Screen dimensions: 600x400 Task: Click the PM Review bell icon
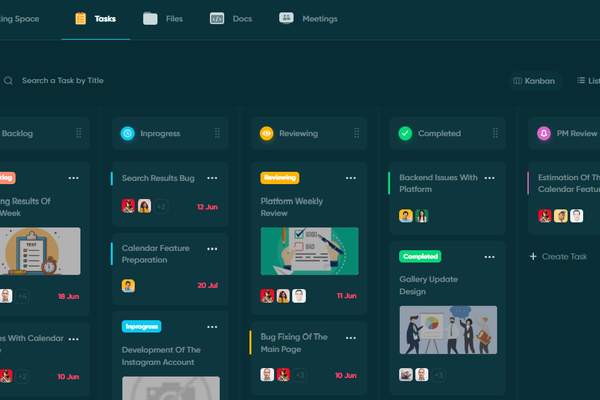tap(544, 133)
